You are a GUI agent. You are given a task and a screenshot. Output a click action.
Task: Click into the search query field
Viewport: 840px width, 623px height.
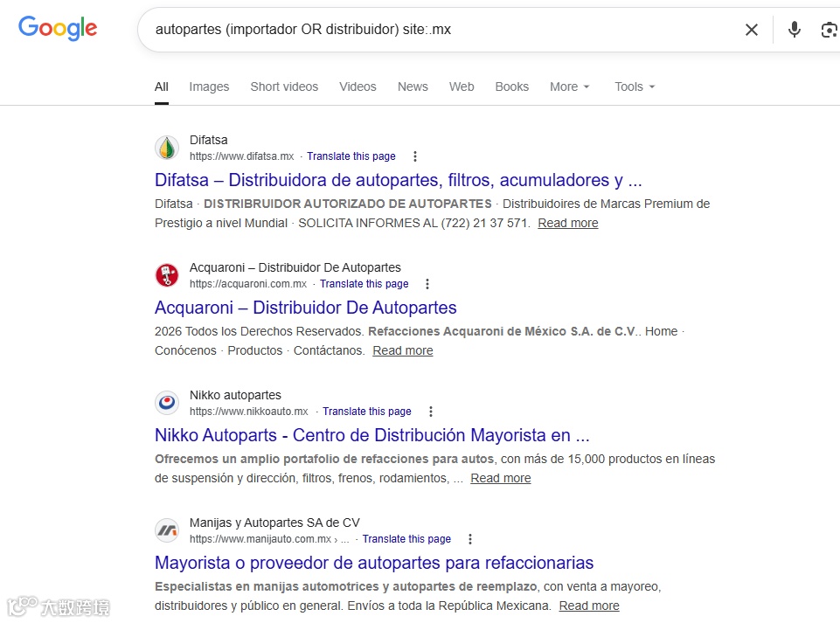440,30
